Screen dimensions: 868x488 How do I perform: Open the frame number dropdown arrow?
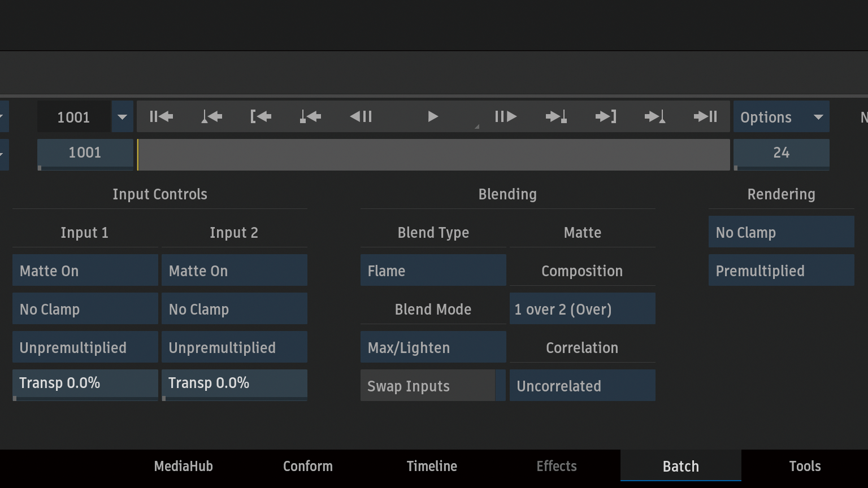pyautogui.click(x=122, y=117)
